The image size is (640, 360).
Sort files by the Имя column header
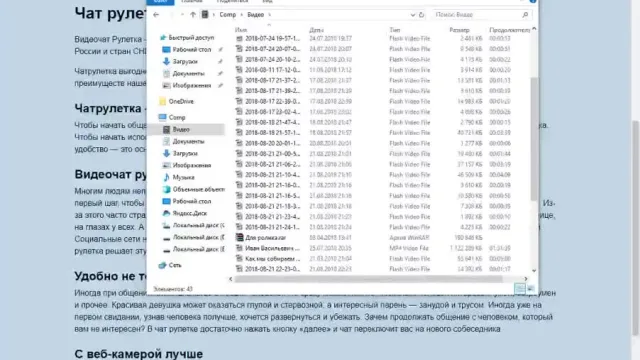[x=241, y=30]
